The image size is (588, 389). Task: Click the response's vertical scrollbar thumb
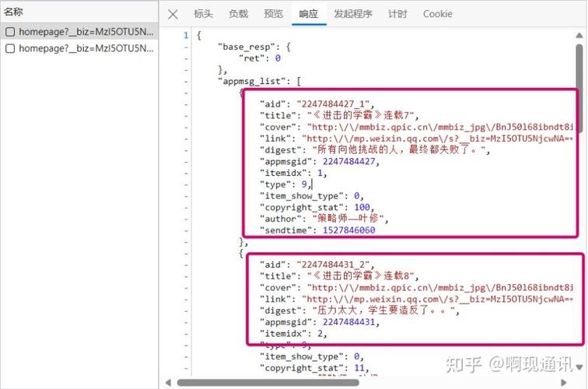click(x=579, y=88)
